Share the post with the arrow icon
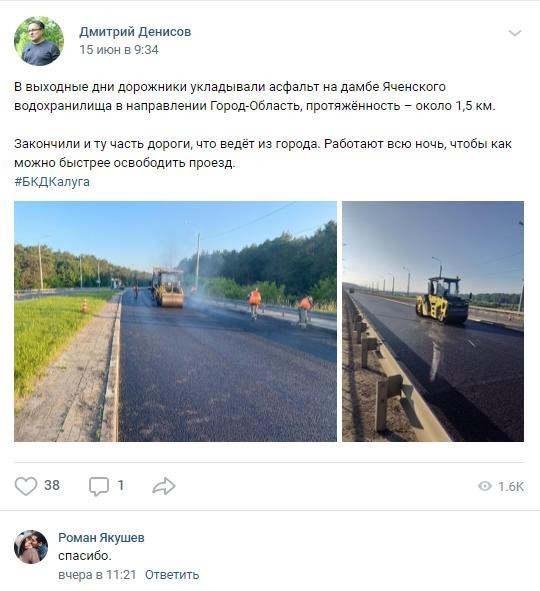This screenshot has height=591, width=540. (x=164, y=486)
